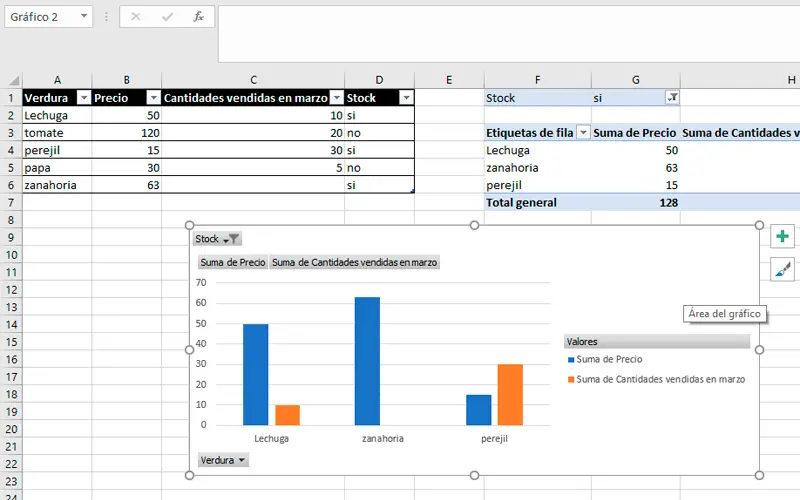This screenshot has width=800, height=500.
Task: Select column G header
Action: click(636, 80)
